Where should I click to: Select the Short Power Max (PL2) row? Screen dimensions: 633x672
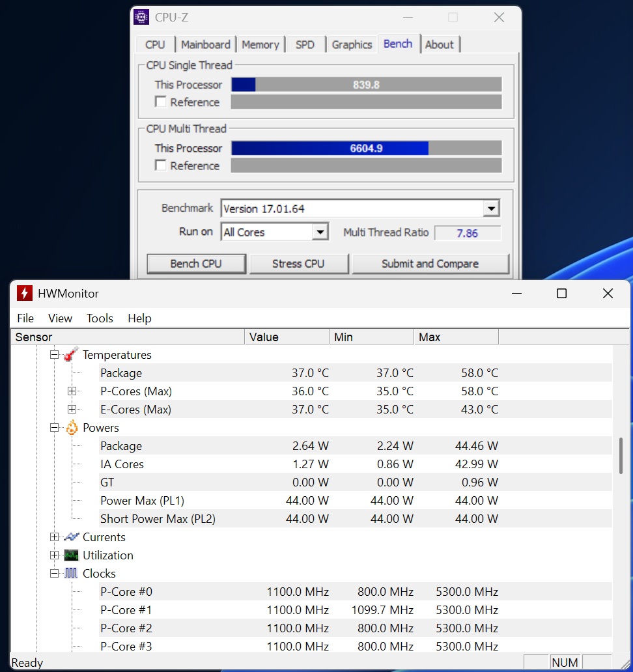click(356, 518)
